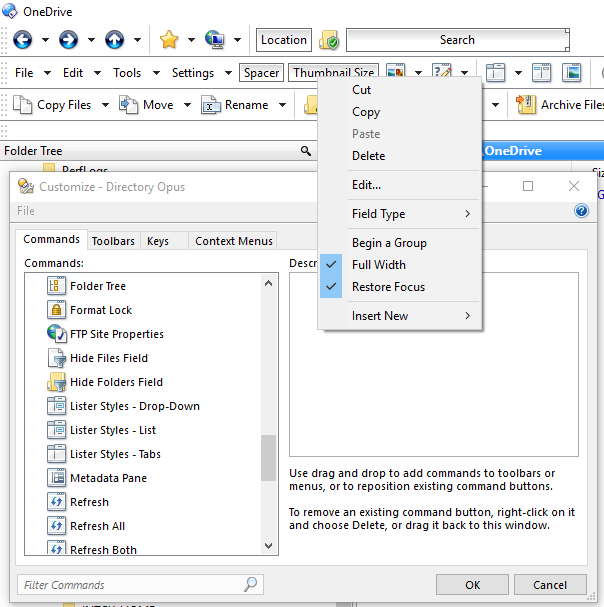Click the folder shield icon beside Location
This screenshot has height=607, width=604.
[x=329, y=40]
